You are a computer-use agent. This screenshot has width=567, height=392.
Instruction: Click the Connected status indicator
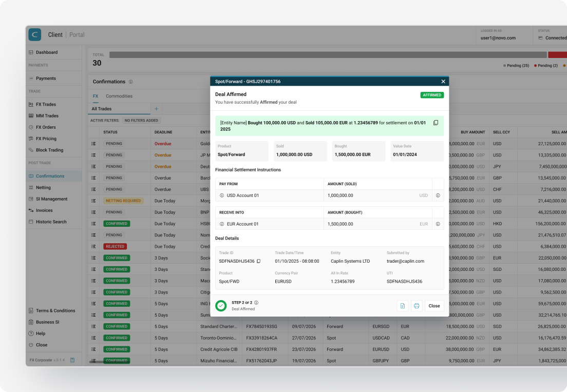point(553,38)
